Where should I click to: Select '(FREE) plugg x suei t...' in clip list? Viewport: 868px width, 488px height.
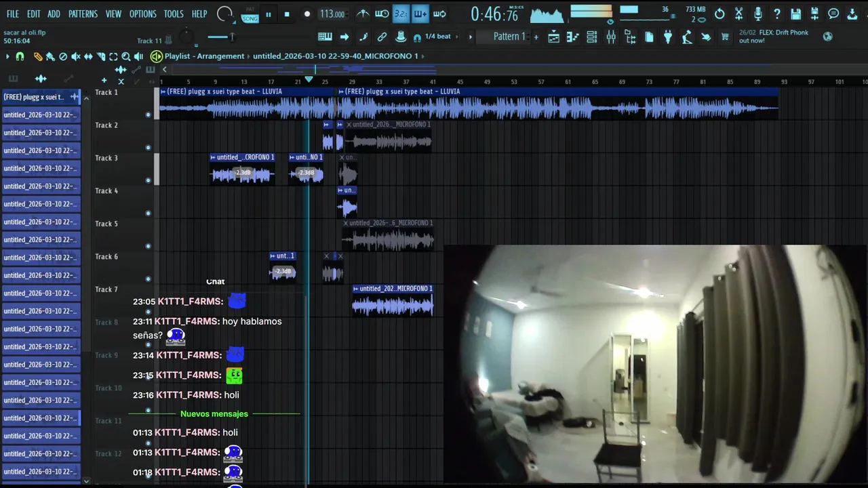point(41,97)
